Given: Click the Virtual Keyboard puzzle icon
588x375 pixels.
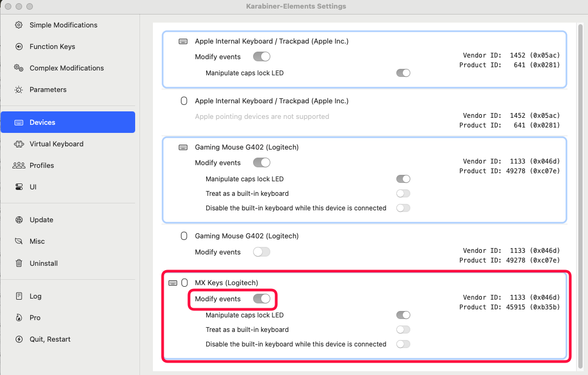Looking at the screenshot, I should pos(19,144).
